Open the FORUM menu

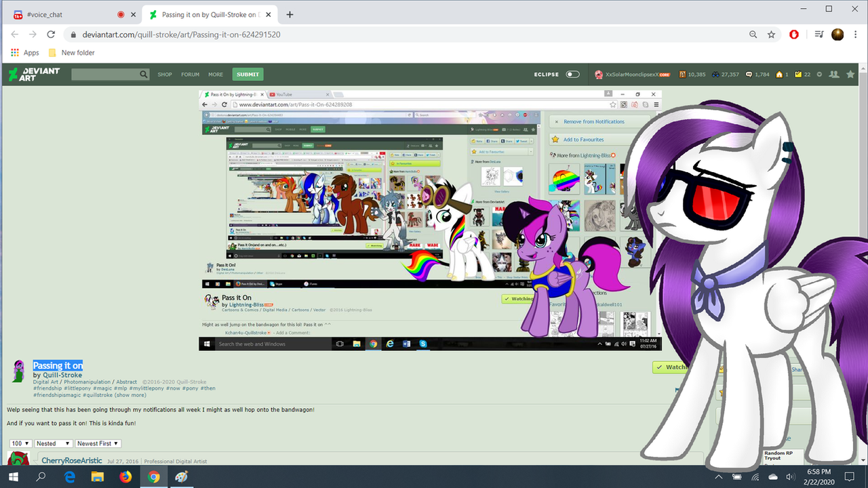click(191, 75)
